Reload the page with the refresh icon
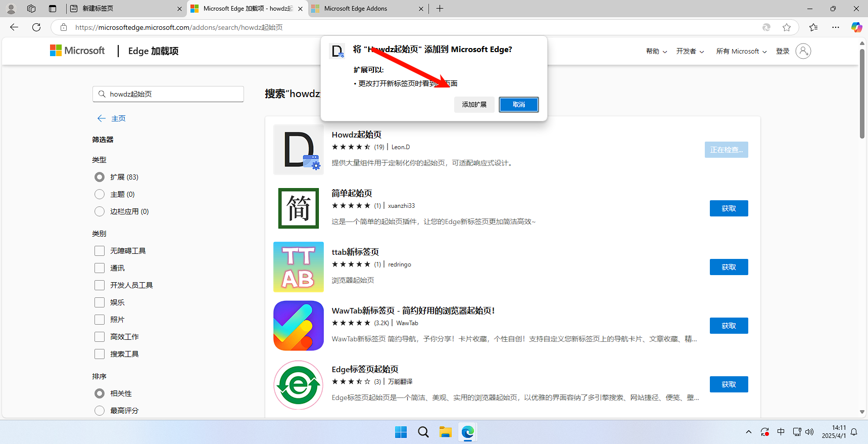The width and height of the screenshot is (868, 444). click(36, 27)
